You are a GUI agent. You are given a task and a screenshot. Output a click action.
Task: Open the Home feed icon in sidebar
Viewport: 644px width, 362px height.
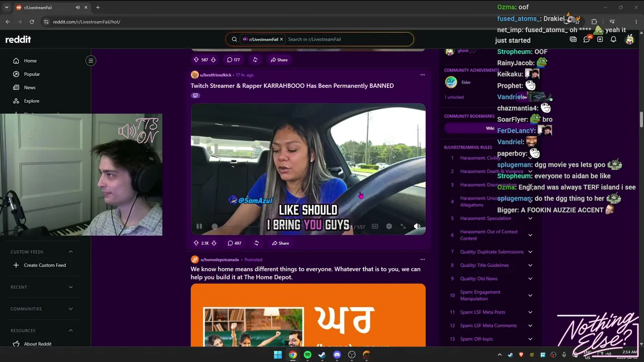16,61
